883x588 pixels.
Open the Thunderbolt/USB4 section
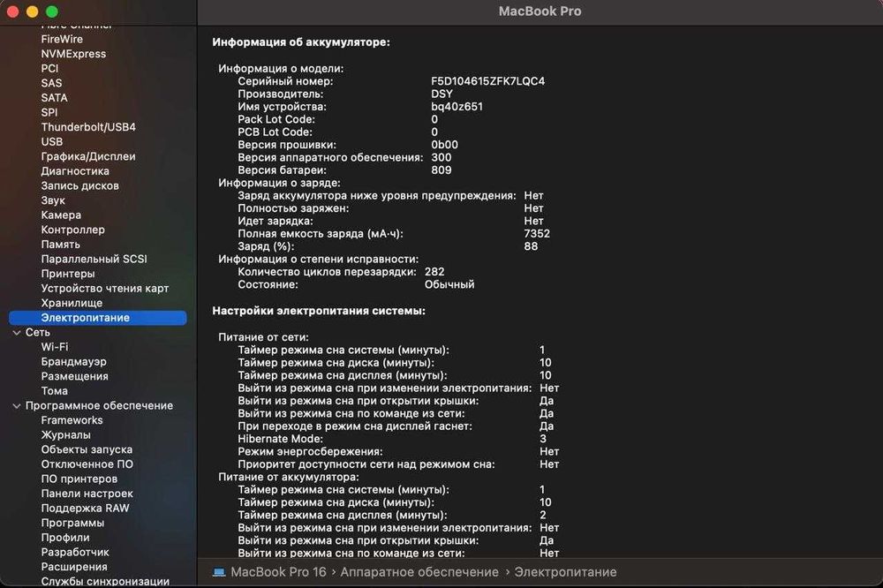click(x=87, y=127)
